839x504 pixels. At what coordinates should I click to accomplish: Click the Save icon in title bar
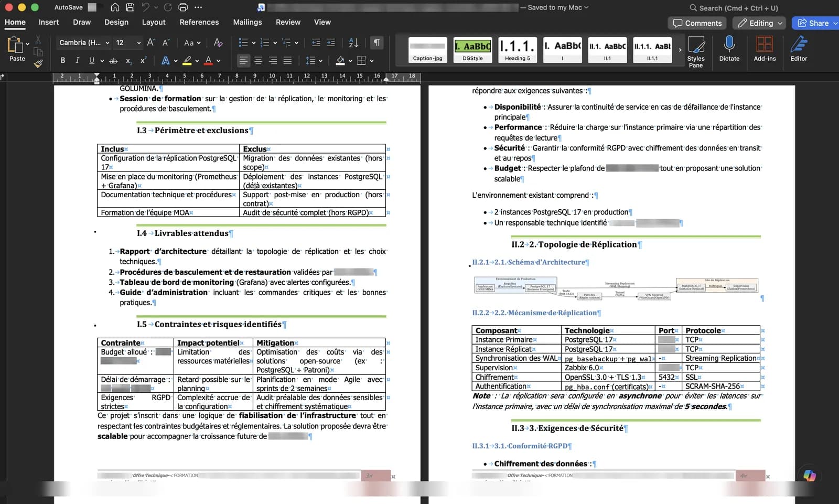tap(130, 7)
